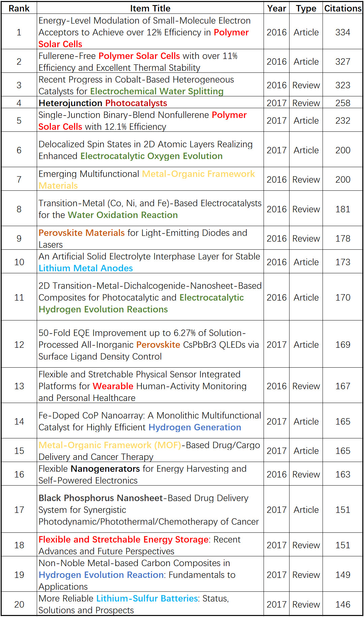Viewport: 364px width, 617px height.
Task: Click the Item Title column header
Action: click(x=150, y=8)
